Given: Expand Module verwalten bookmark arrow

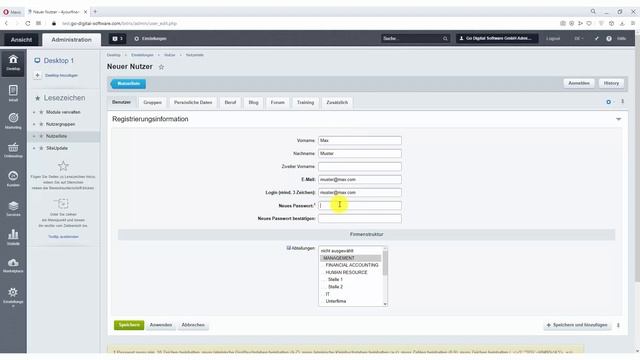Looking at the screenshot, I should click(34, 112).
